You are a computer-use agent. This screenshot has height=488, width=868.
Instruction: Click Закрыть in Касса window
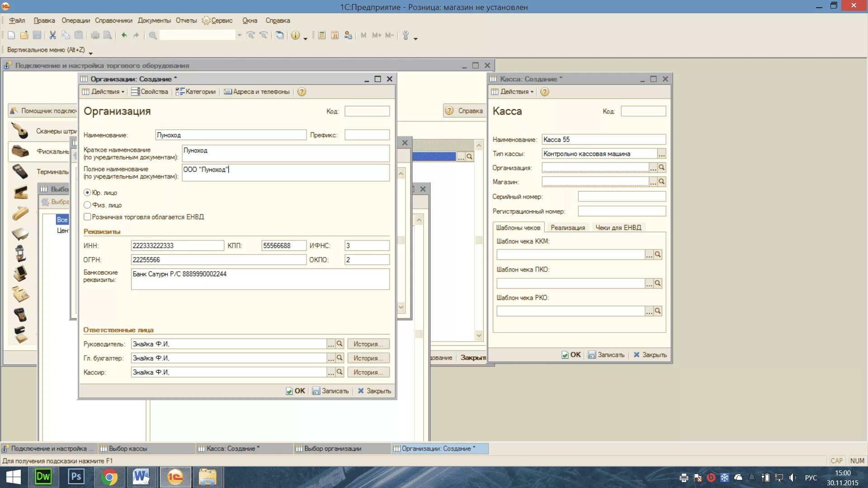click(x=650, y=355)
